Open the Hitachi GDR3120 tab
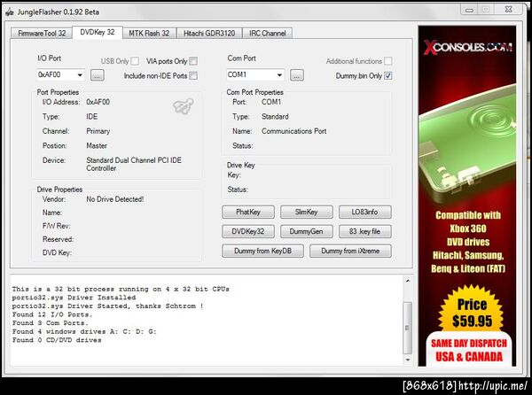The height and width of the screenshot is (395, 532). click(x=209, y=33)
